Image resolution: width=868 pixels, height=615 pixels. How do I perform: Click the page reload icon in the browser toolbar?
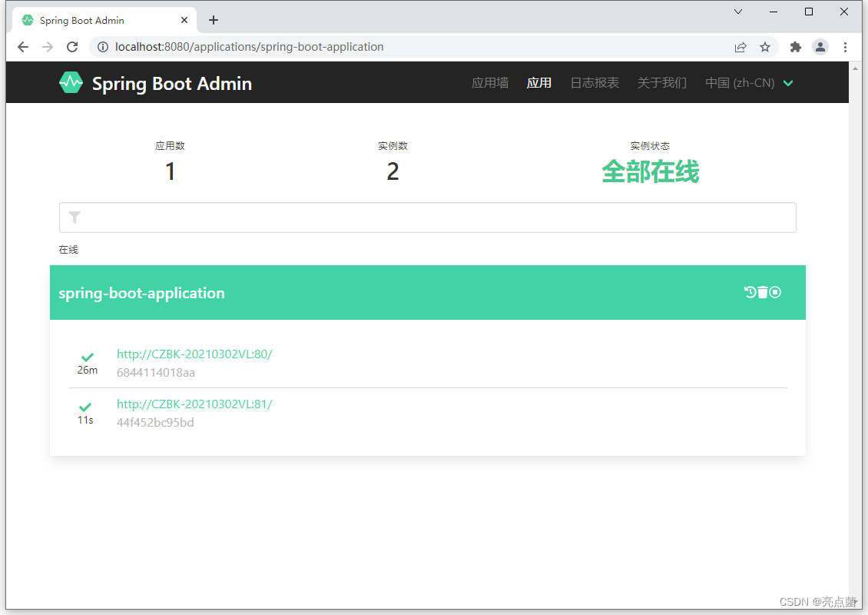72,47
